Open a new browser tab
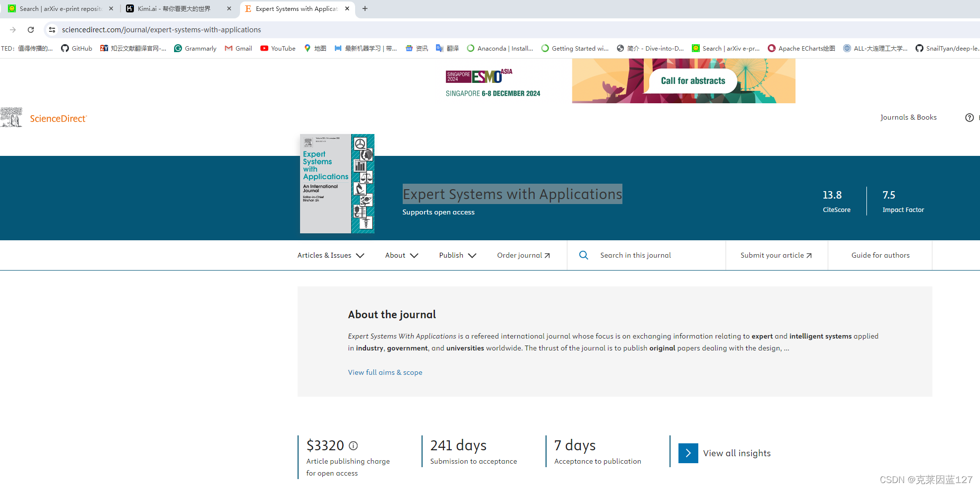This screenshot has width=980, height=489. (x=365, y=8)
